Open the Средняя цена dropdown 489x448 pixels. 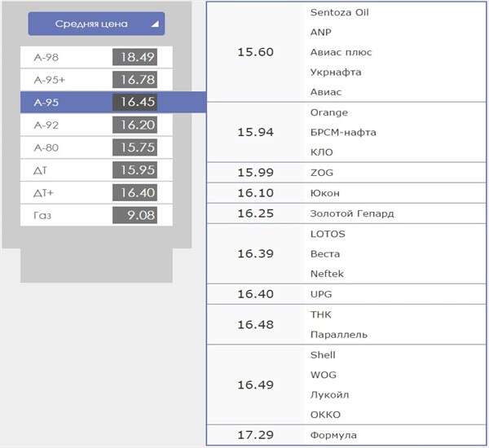click(96, 24)
